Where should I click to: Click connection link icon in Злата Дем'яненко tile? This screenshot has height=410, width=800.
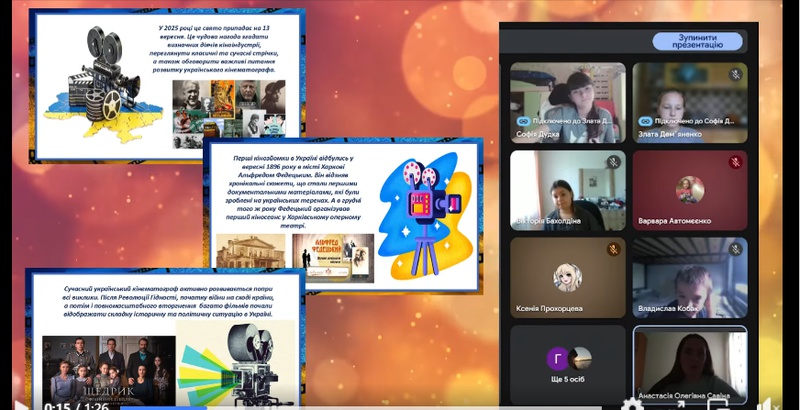[x=643, y=120]
